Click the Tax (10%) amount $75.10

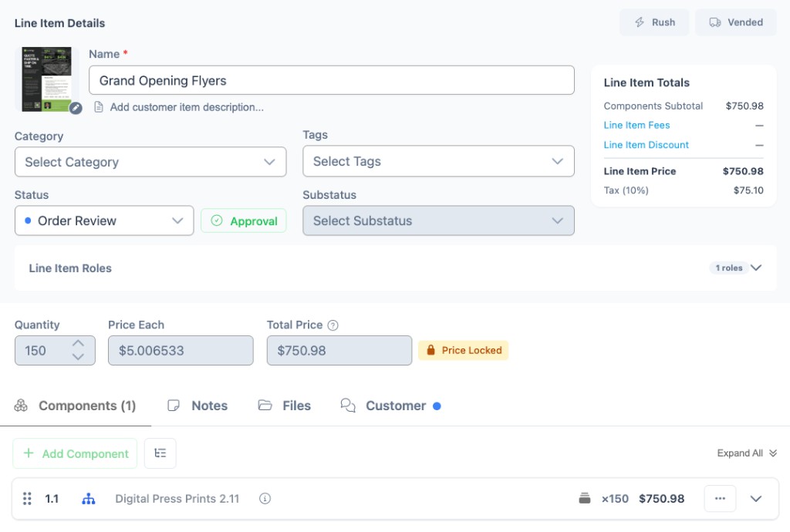(748, 190)
